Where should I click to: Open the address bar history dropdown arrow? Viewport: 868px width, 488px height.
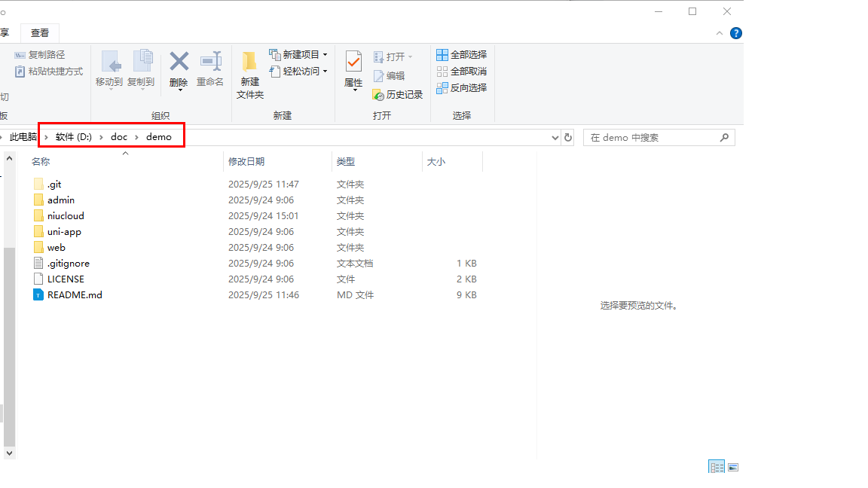[555, 138]
